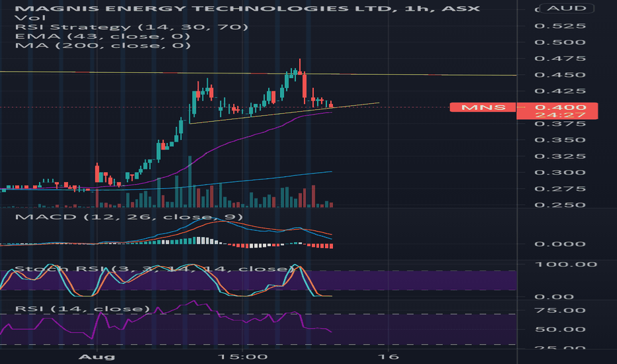Click the MACD 0.000 axis label
The width and height of the screenshot is (617, 364).
[560, 244]
